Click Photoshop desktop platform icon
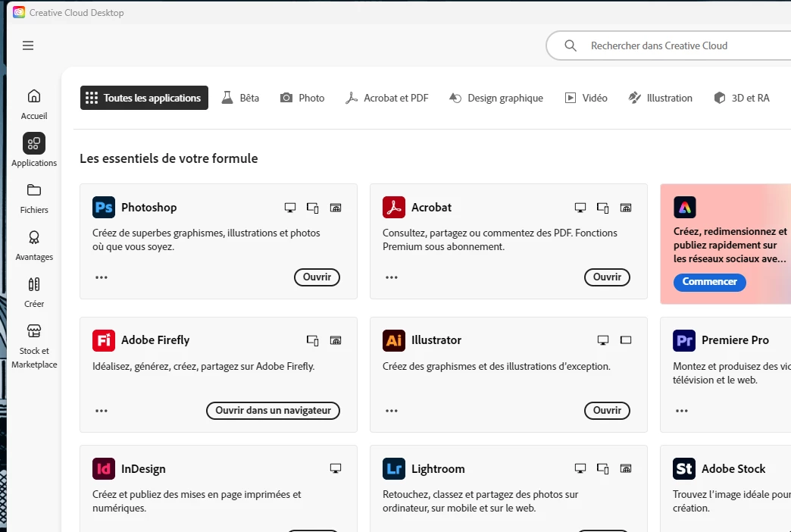 [x=290, y=208]
